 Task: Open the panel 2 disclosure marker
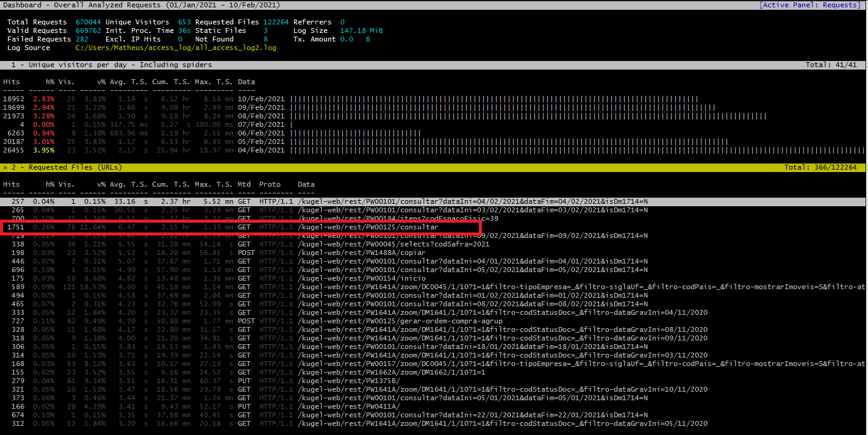5,167
